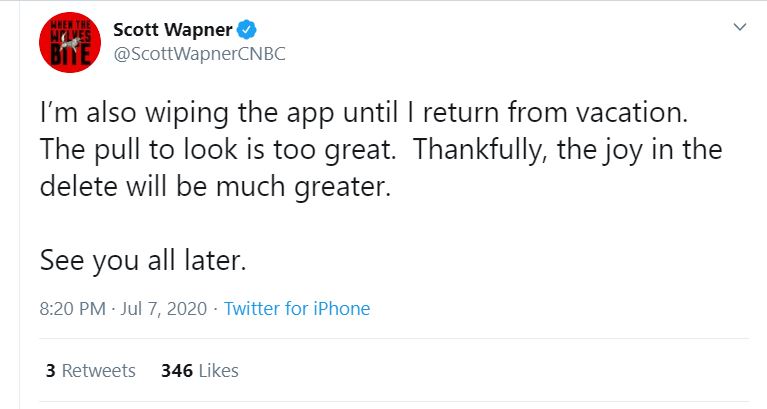Click the word "Retweets" label

pos(99,371)
